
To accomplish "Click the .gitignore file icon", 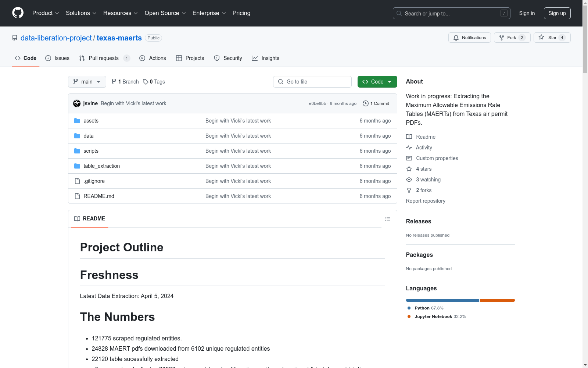I will click(x=77, y=181).
